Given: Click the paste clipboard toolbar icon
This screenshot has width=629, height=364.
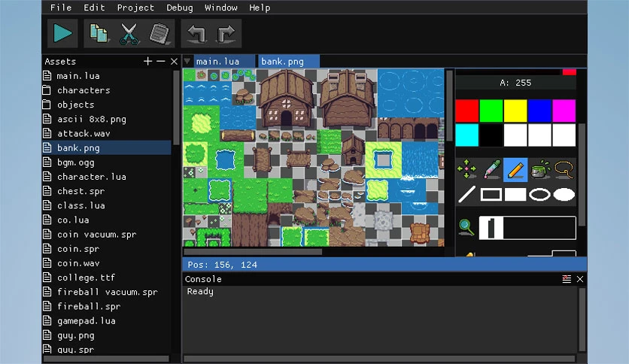Looking at the screenshot, I should (x=160, y=34).
